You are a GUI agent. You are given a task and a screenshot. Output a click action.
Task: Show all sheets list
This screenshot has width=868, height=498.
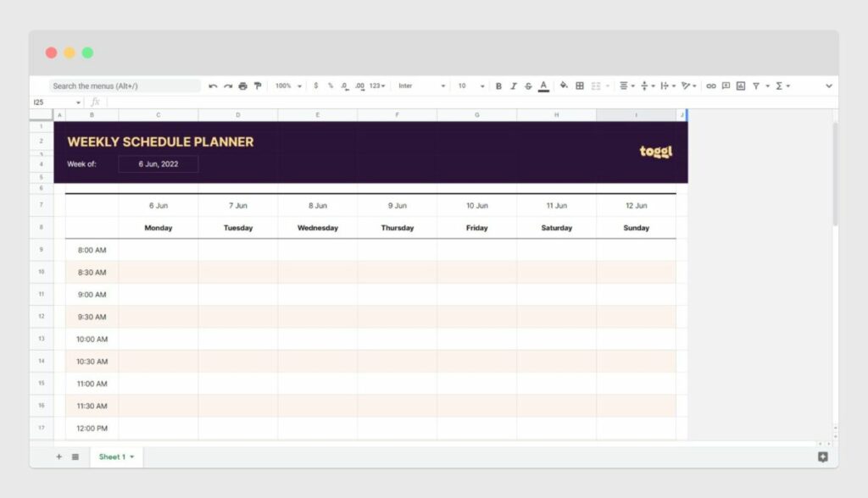(x=75, y=456)
